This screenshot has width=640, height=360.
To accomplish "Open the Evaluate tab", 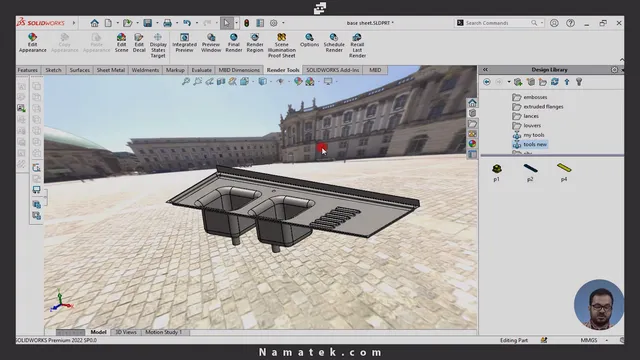I will point(201,70).
